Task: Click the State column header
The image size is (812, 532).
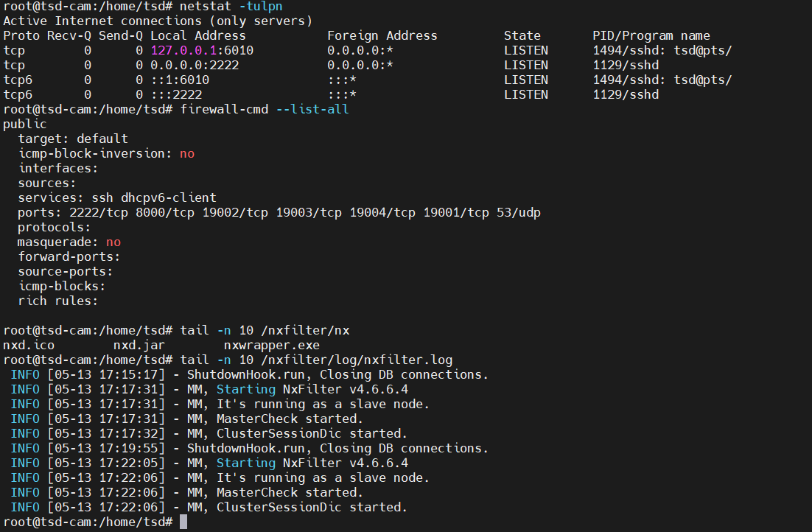Action: click(522, 35)
